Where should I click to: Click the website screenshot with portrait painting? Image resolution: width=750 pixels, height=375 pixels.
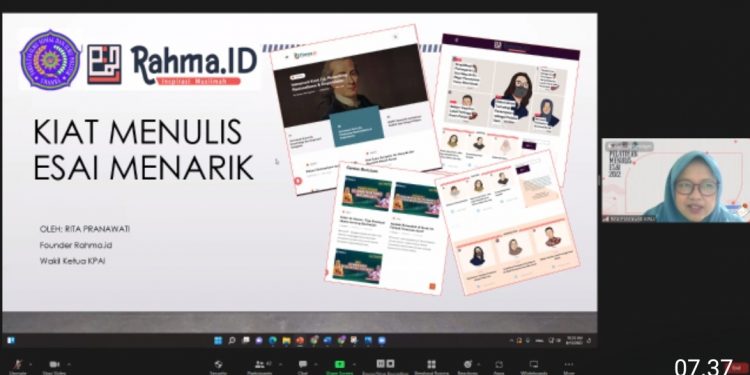point(355,110)
